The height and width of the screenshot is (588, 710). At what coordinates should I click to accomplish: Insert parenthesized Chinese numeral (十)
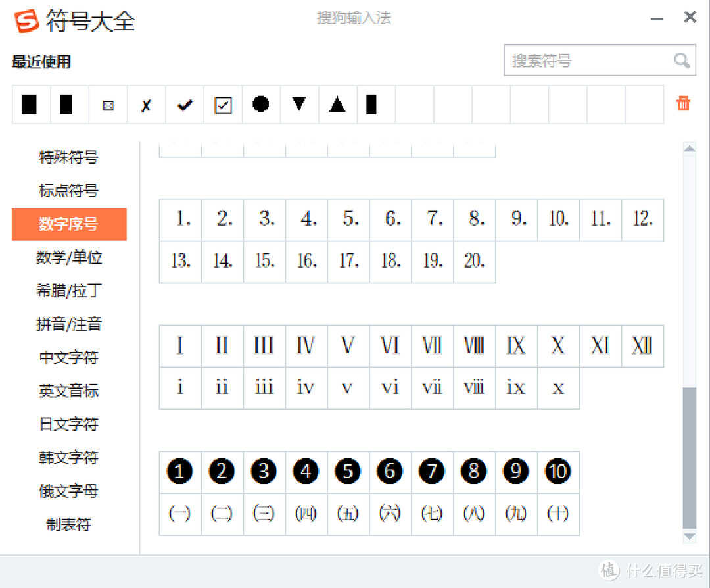pos(558,514)
